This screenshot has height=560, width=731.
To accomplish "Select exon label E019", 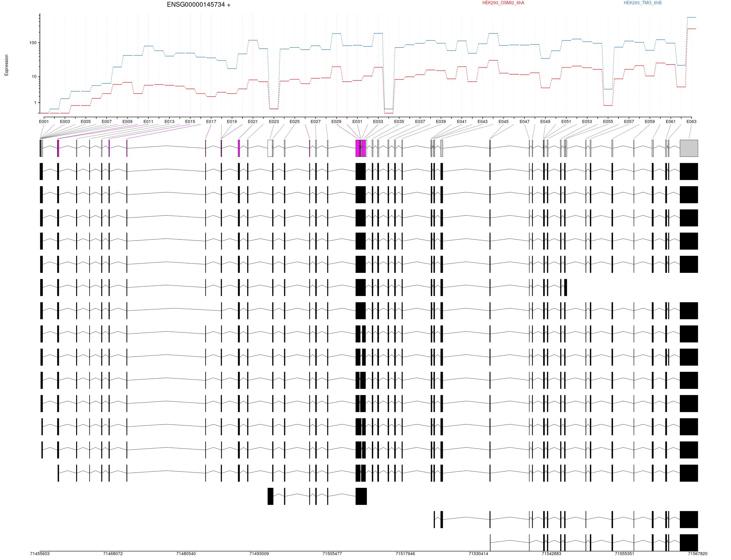I will click(x=232, y=122).
